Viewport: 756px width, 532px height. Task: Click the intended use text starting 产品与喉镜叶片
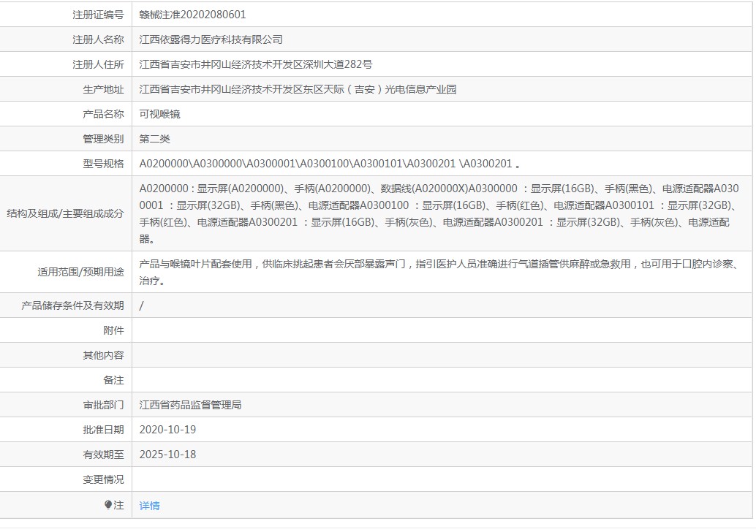(439, 273)
